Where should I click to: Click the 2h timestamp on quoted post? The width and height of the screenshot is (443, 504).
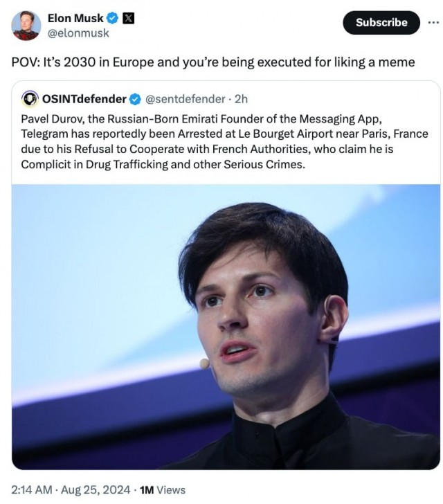241,99
